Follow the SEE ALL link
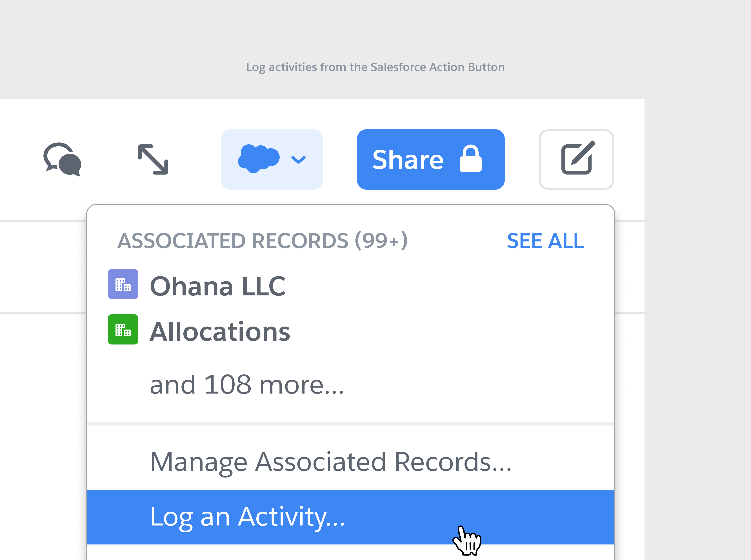Image resolution: width=751 pixels, height=560 pixels. click(x=545, y=241)
